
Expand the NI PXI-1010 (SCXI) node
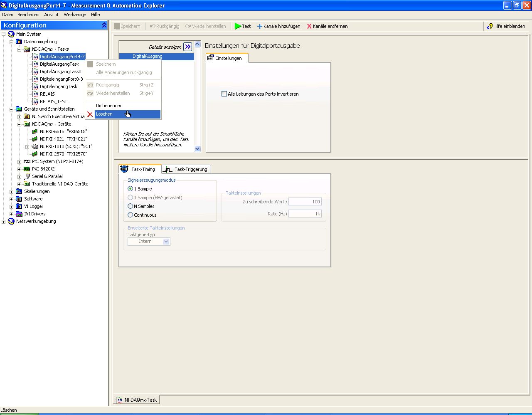point(27,146)
